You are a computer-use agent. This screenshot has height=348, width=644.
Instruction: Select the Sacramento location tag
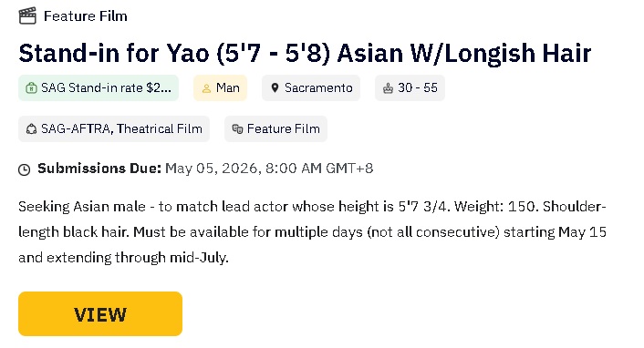[311, 87]
